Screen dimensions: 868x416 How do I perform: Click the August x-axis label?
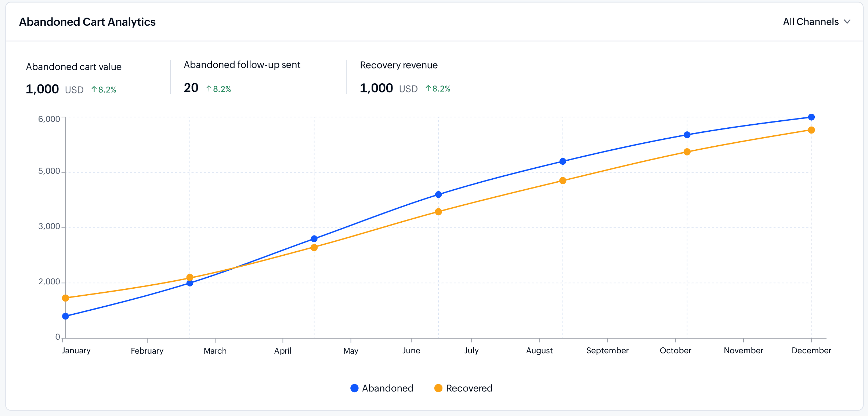pos(539,351)
